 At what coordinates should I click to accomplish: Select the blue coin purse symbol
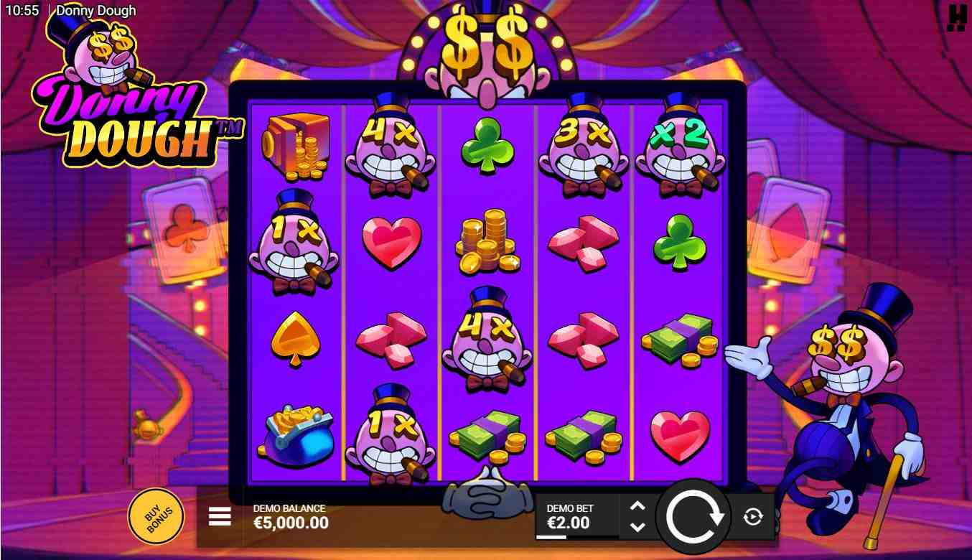pos(295,435)
